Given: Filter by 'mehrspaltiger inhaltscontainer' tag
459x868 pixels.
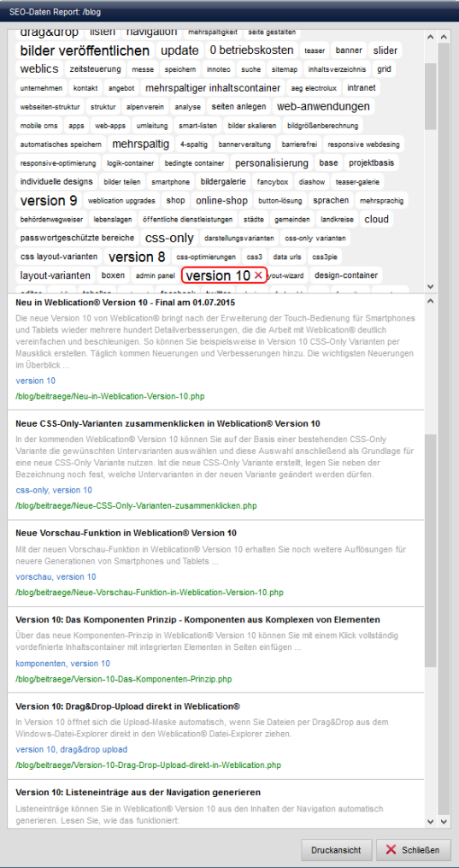Looking at the screenshot, I should point(213,88).
